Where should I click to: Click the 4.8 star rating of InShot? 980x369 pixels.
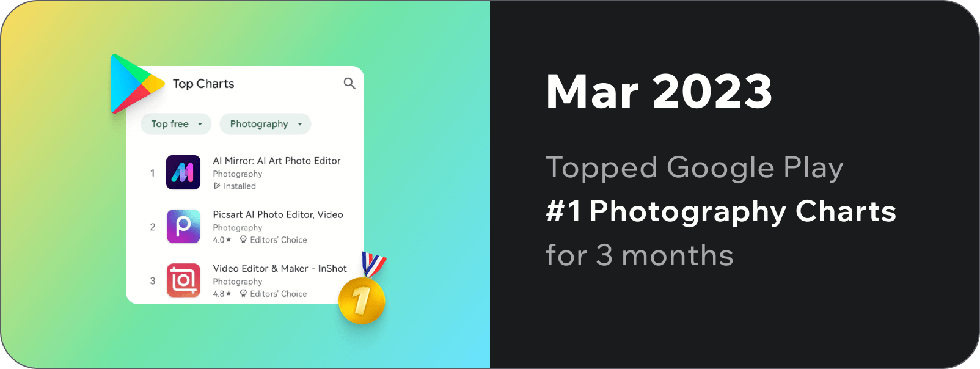(x=222, y=294)
